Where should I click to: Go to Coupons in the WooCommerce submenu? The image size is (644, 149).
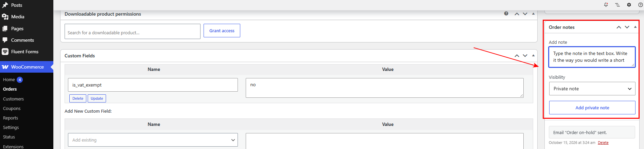(x=12, y=108)
